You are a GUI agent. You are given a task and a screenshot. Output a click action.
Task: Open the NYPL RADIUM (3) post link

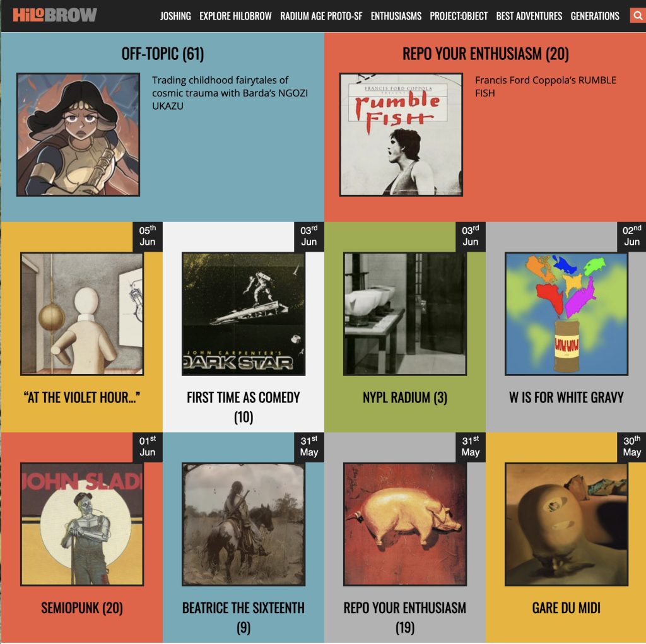coord(405,397)
